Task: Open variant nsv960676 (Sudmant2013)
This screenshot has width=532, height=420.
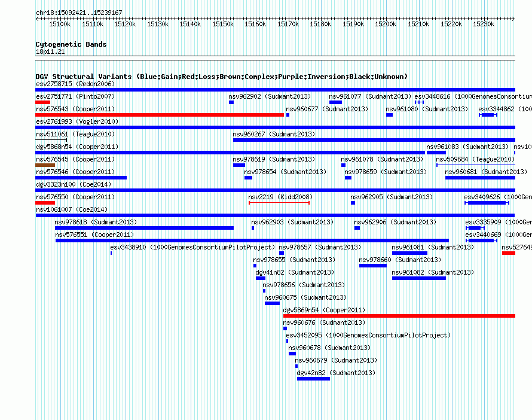Action: point(324,322)
